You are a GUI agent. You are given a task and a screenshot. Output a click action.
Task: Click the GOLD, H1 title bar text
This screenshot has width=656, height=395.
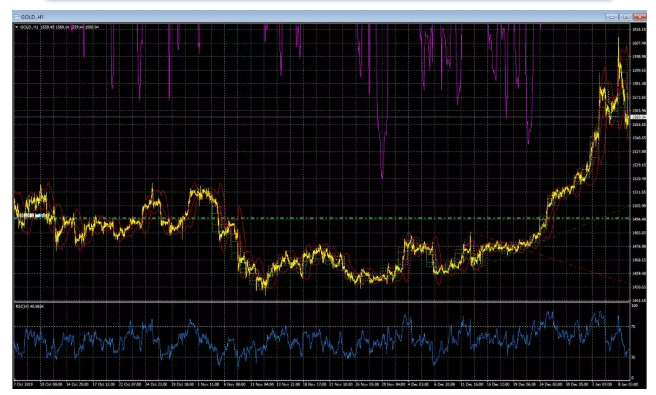[32, 17]
